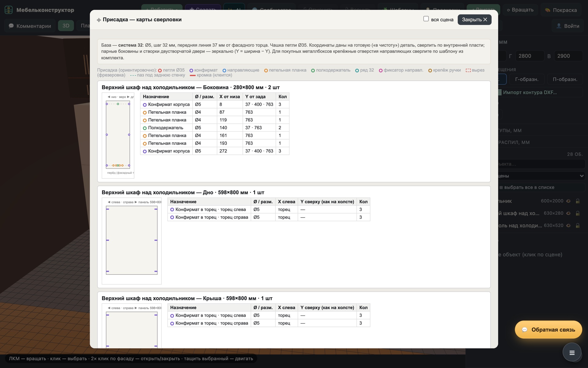This screenshot has height=368, width=588.
Task: Open the Крыша drilling diagram thumbnail
Action: click(132, 326)
